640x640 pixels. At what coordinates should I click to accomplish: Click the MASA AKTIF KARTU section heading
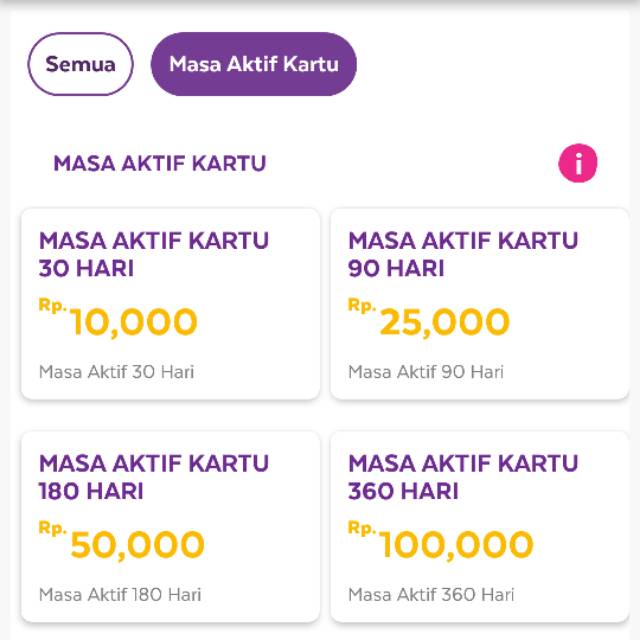(x=160, y=163)
